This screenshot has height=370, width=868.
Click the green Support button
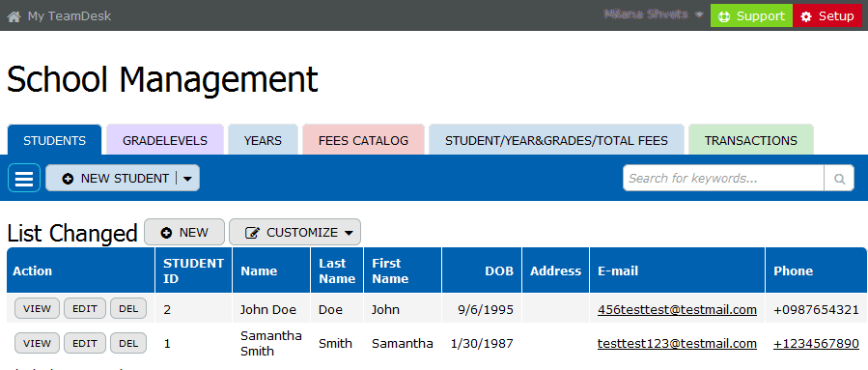tap(752, 16)
